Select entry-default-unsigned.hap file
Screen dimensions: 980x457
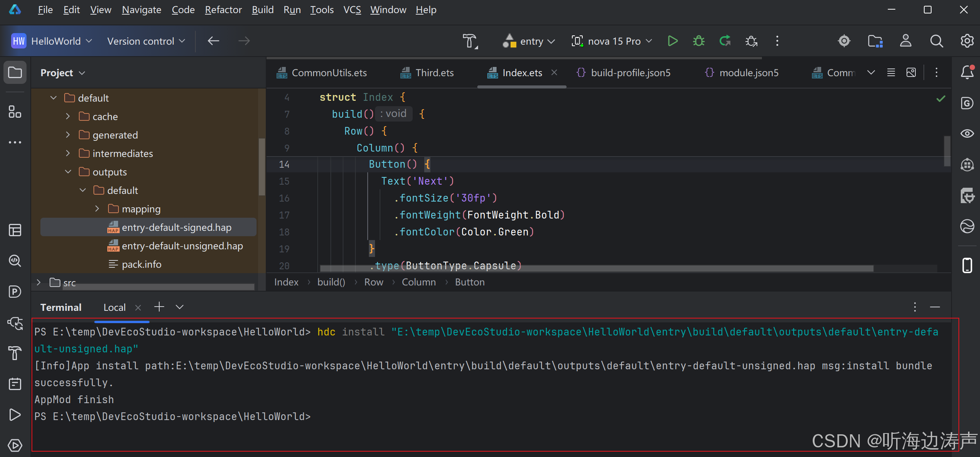click(x=175, y=246)
